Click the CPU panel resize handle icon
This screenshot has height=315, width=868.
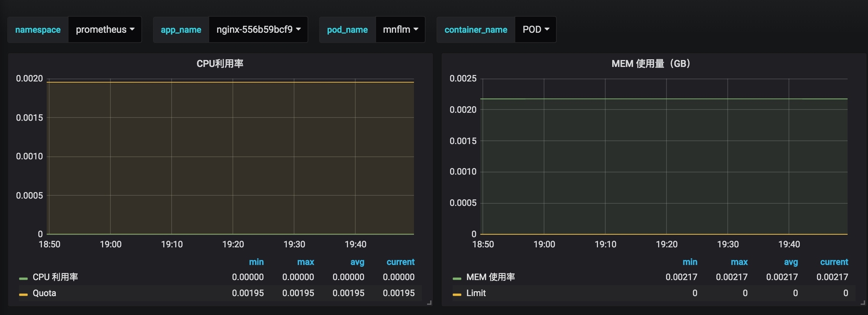429,303
